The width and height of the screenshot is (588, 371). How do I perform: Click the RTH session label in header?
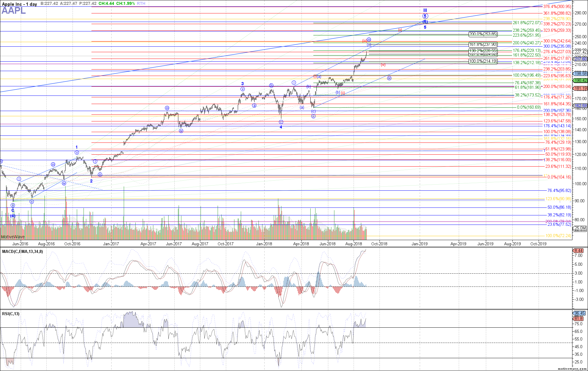point(141,4)
